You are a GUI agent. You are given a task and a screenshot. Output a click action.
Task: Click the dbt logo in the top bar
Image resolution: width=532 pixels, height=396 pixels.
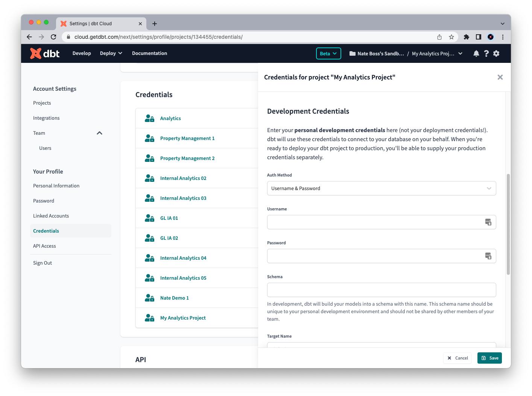[44, 53]
